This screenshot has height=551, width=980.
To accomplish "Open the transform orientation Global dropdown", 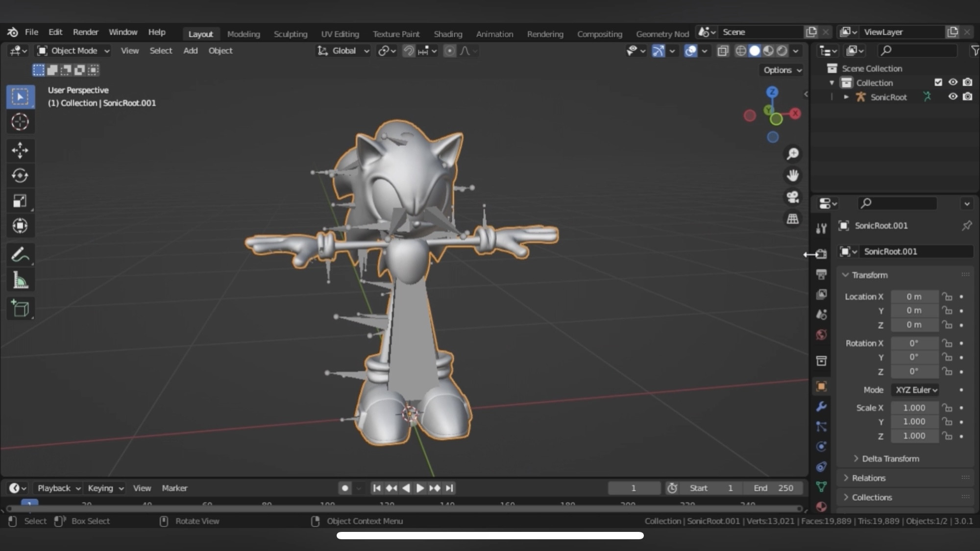I will 343,50.
